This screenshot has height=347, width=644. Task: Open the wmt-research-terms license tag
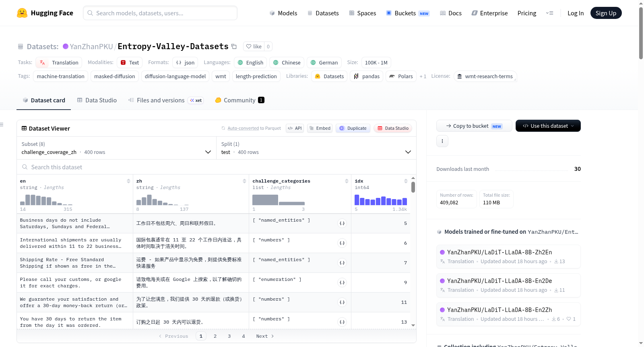[485, 76]
